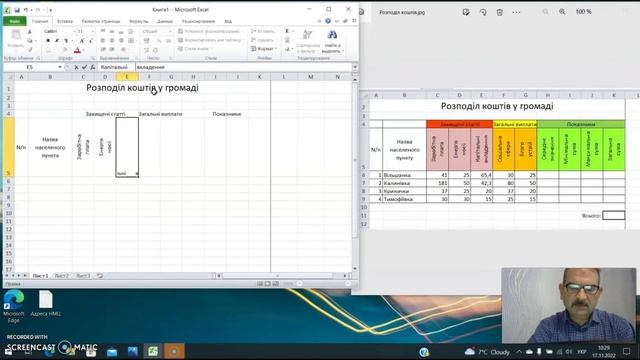Viewport: 640px width, 360px height.
Task: Click the zoom in magnifier in the Photos viewer
Action: pyautogui.click(x=562, y=12)
